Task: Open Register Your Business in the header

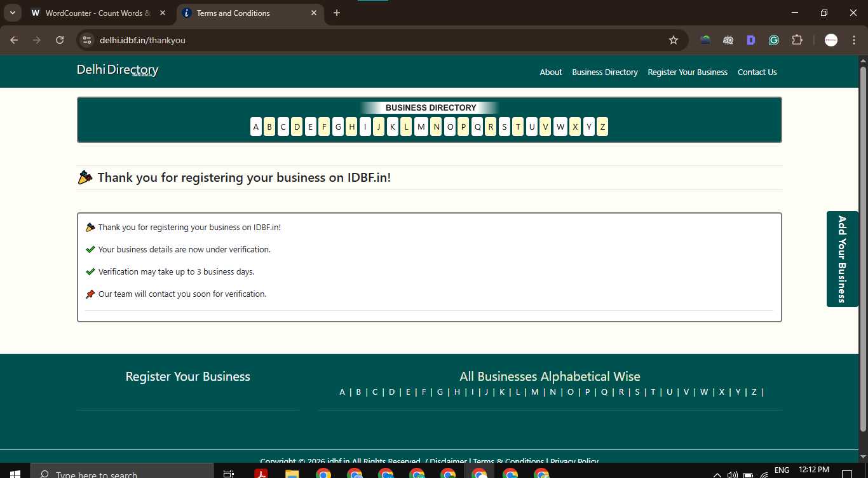Action: pyautogui.click(x=688, y=72)
